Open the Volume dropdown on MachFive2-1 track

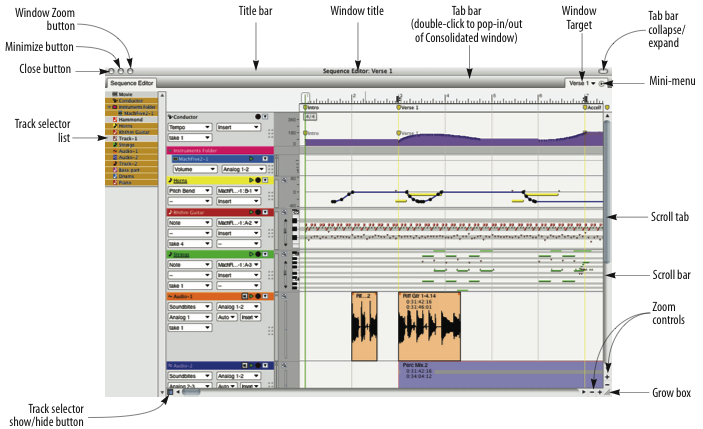click(195, 169)
